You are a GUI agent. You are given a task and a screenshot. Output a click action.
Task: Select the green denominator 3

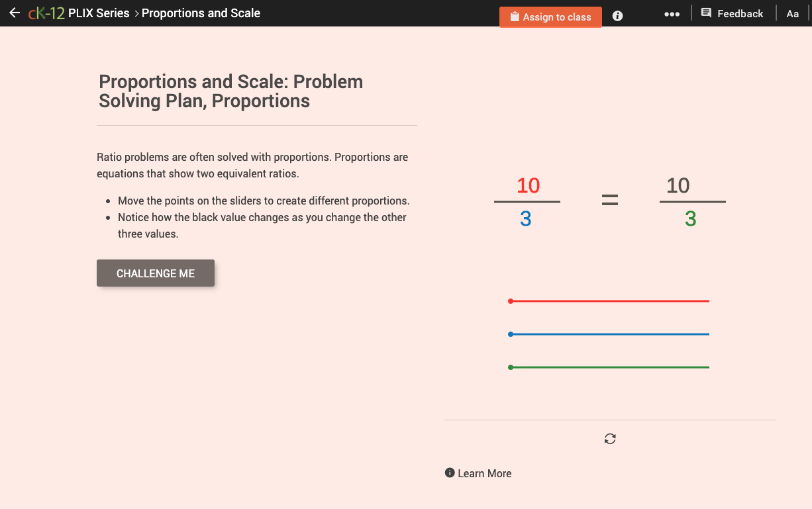692,219
